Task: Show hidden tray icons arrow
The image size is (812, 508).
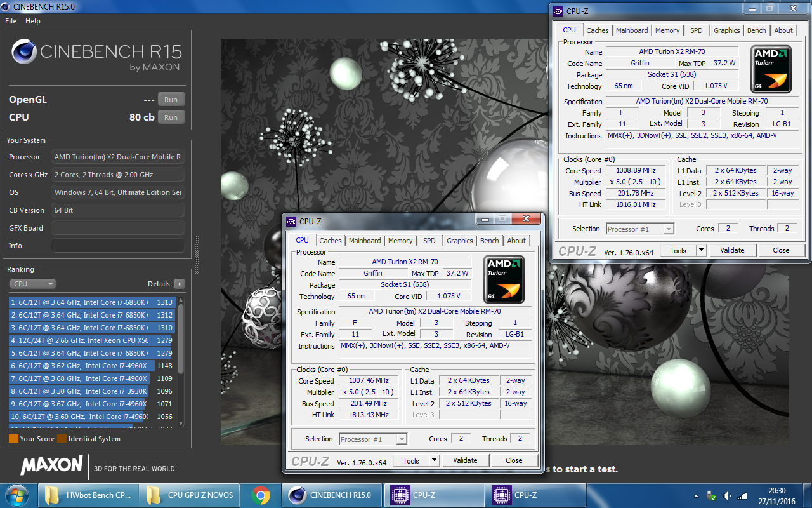Action: [697, 495]
